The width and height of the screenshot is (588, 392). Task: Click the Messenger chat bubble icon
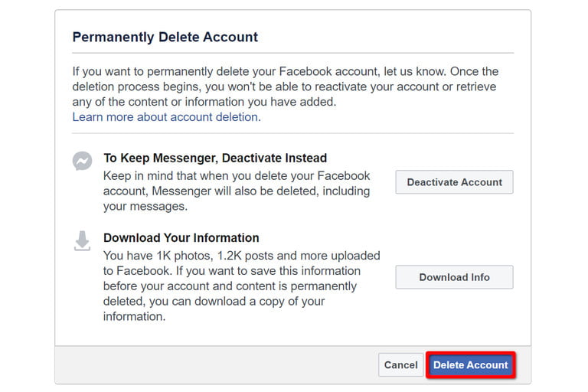(x=82, y=162)
